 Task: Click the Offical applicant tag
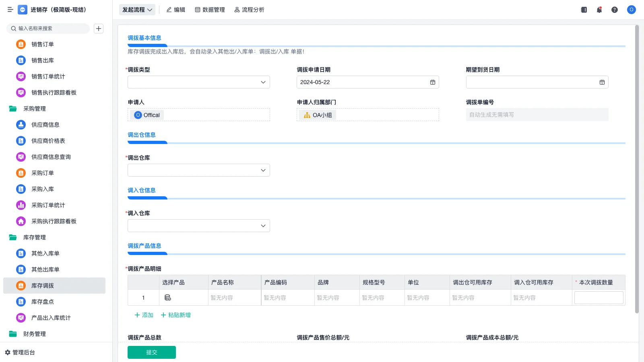point(147,115)
